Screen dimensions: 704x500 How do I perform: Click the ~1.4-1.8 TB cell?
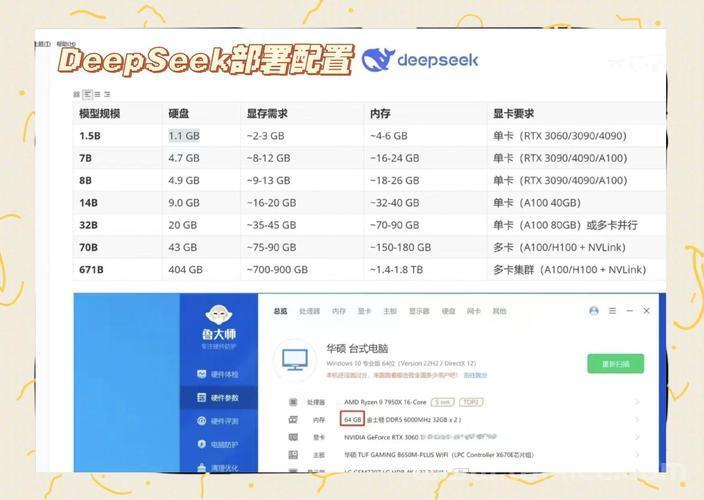point(396,269)
